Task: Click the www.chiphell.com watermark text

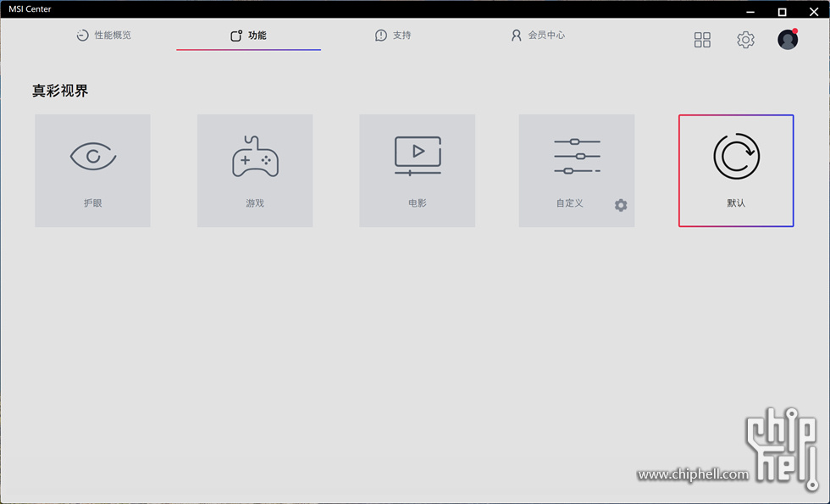Action: (693, 474)
